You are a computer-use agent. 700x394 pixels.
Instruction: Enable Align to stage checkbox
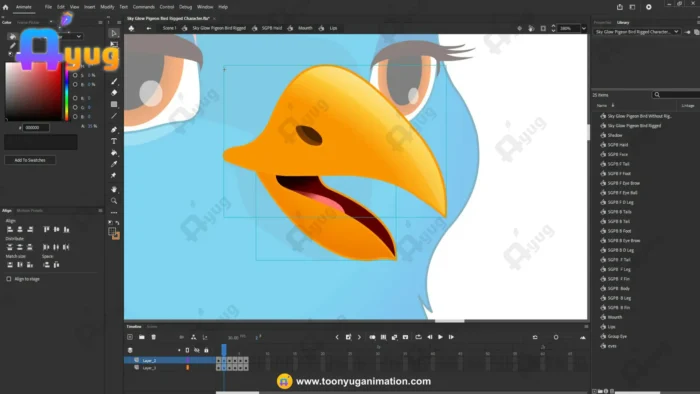point(8,279)
